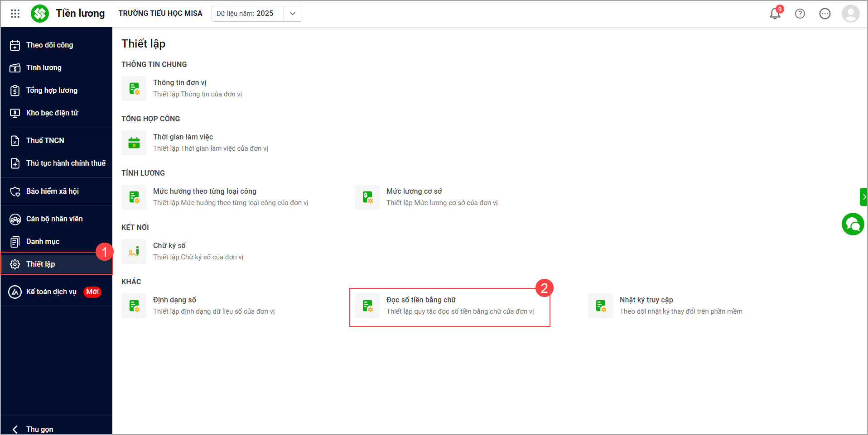Open the green chat support bubble
The height and width of the screenshot is (435, 868).
coord(853,224)
